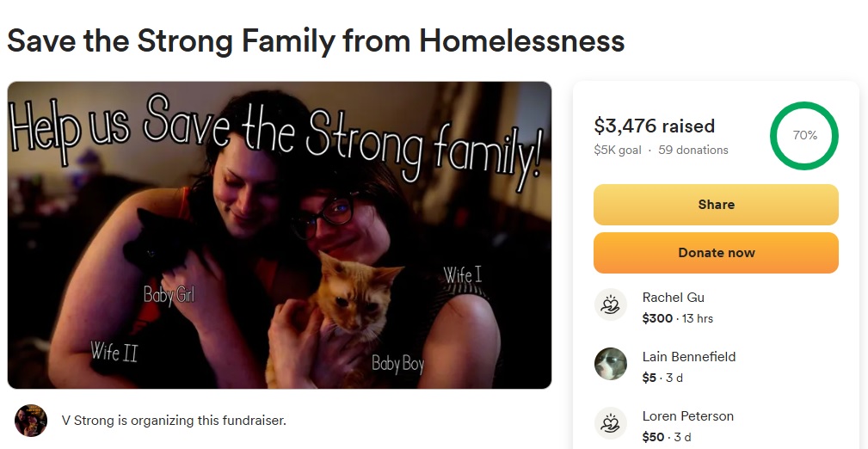Click the $300 donation amount

657,318
